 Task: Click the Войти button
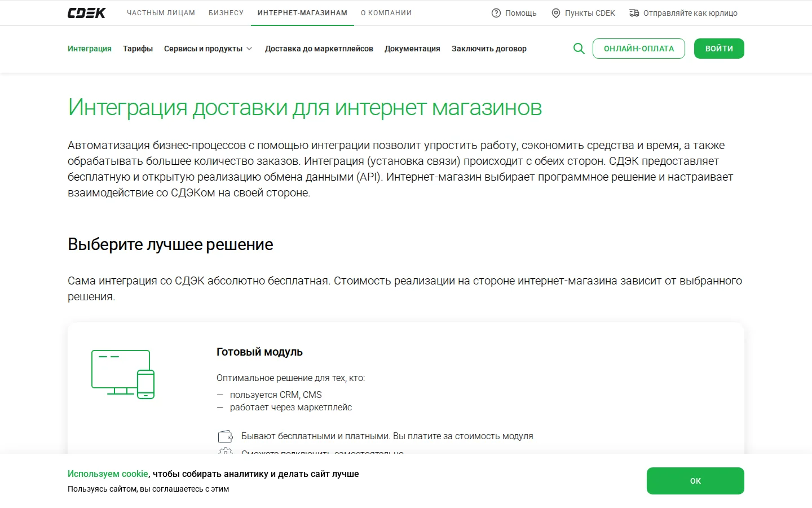tap(719, 49)
